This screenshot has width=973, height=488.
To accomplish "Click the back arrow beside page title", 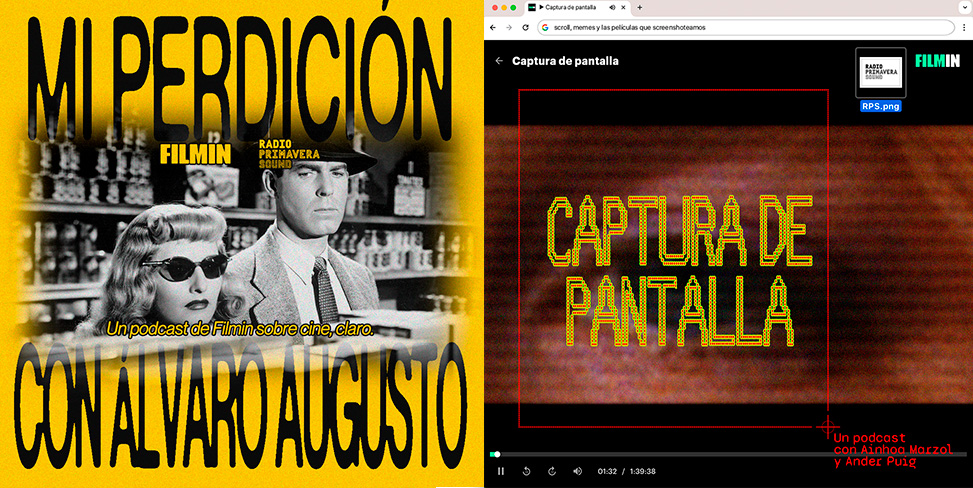I will (499, 61).
